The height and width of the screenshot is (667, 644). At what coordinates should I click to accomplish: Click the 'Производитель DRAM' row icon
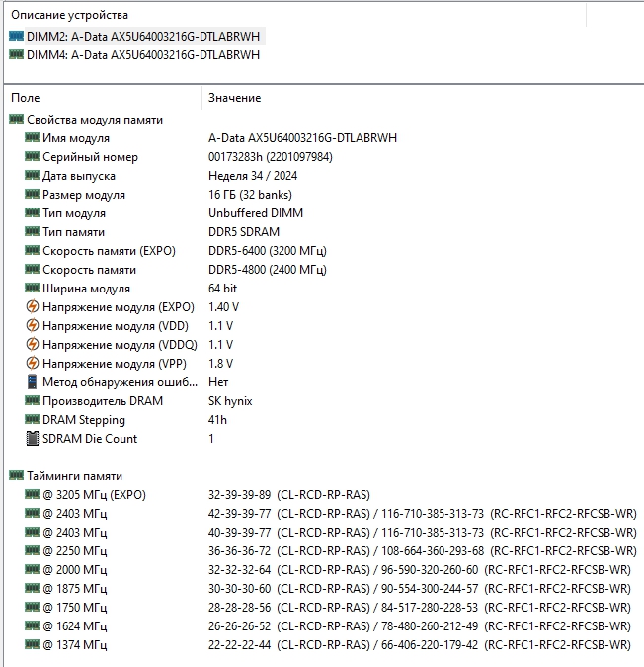click(x=32, y=400)
